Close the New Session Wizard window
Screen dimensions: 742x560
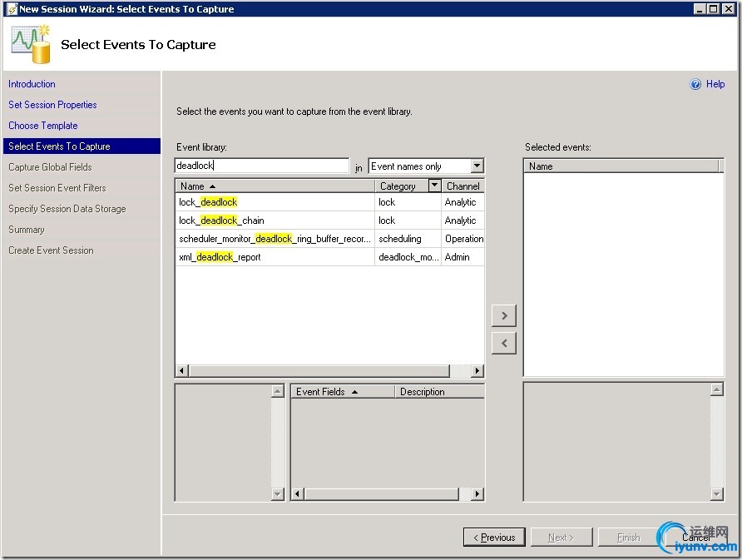pos(729,8)
